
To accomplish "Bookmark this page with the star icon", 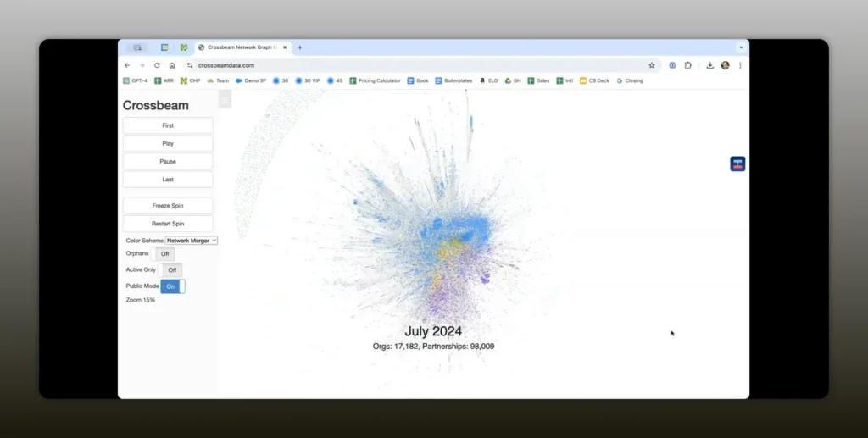I will 652,65.
